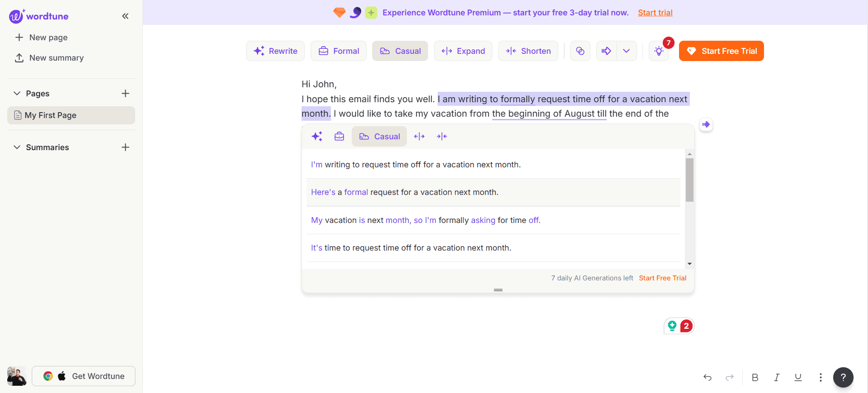Image resolution: width=868 pixels, height=393 pixels.
Task: Click the premium banner text
Action: [505, 13]
